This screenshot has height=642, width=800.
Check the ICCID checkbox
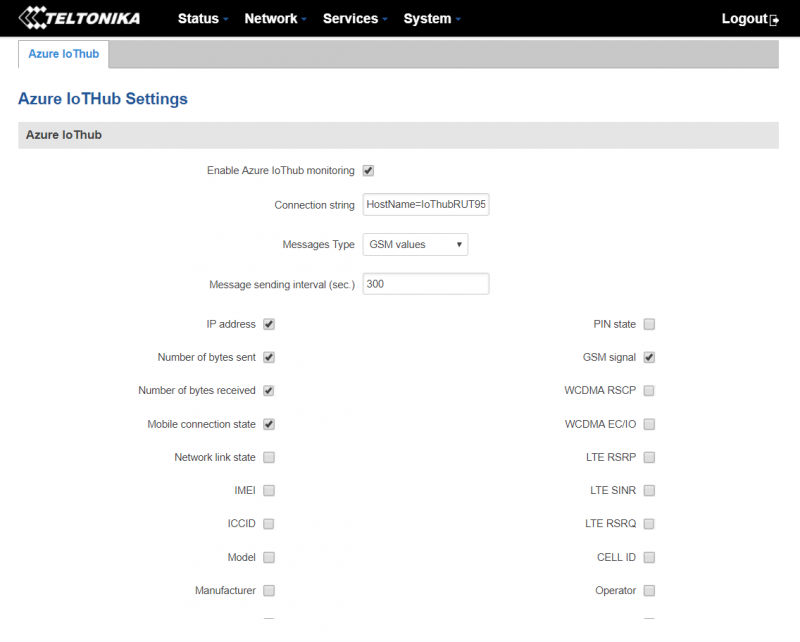[x=269, y=524]
